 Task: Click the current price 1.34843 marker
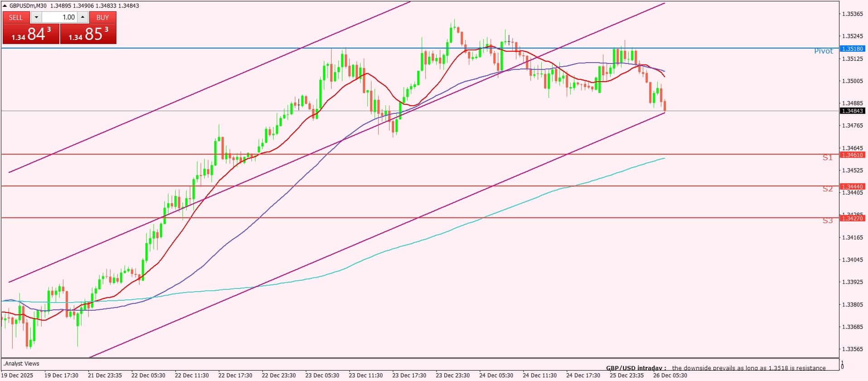coord(852,111)
